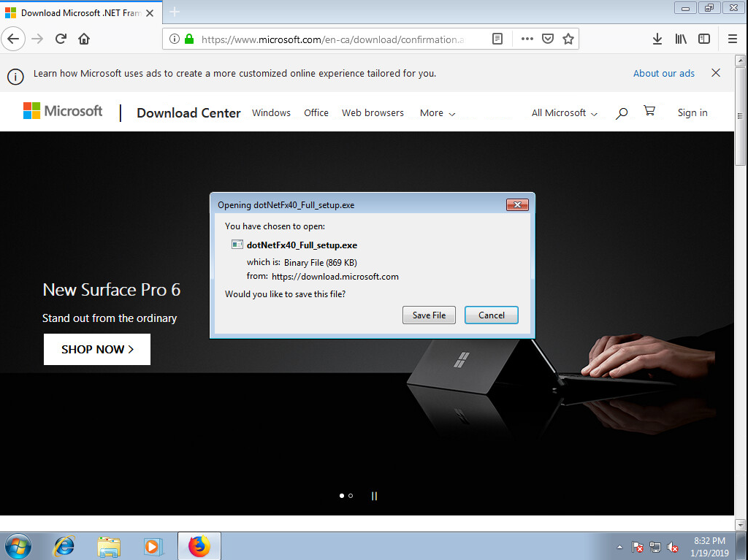Click the SHOP NOW button
The width and height of the screenshot is (748, 560).
(x=97, y=349)
